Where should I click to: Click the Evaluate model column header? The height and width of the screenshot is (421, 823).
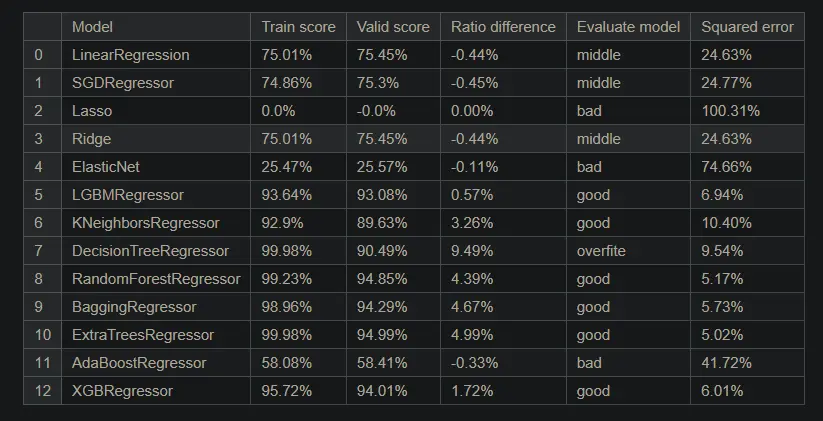pos(628,27)
